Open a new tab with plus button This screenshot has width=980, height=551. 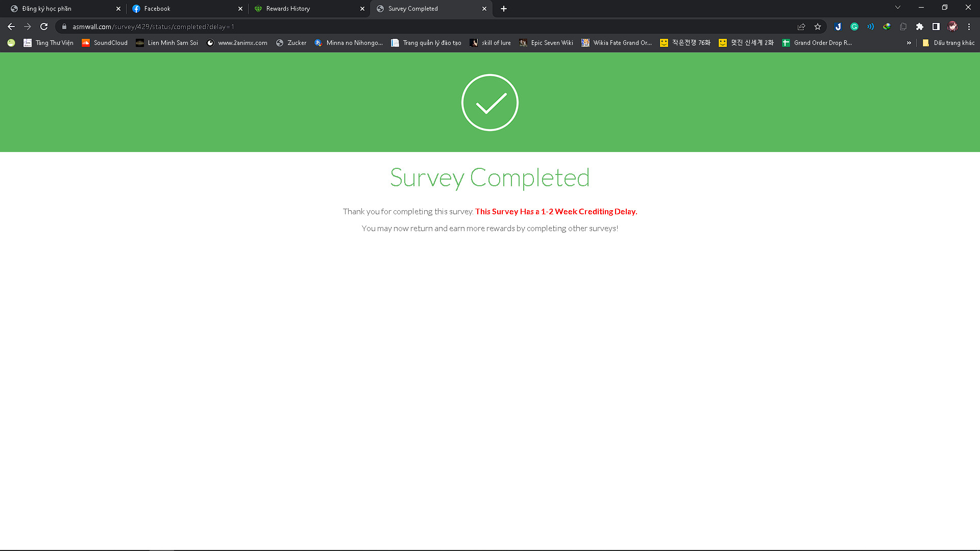pyautogui.click(x=504, y=9)
